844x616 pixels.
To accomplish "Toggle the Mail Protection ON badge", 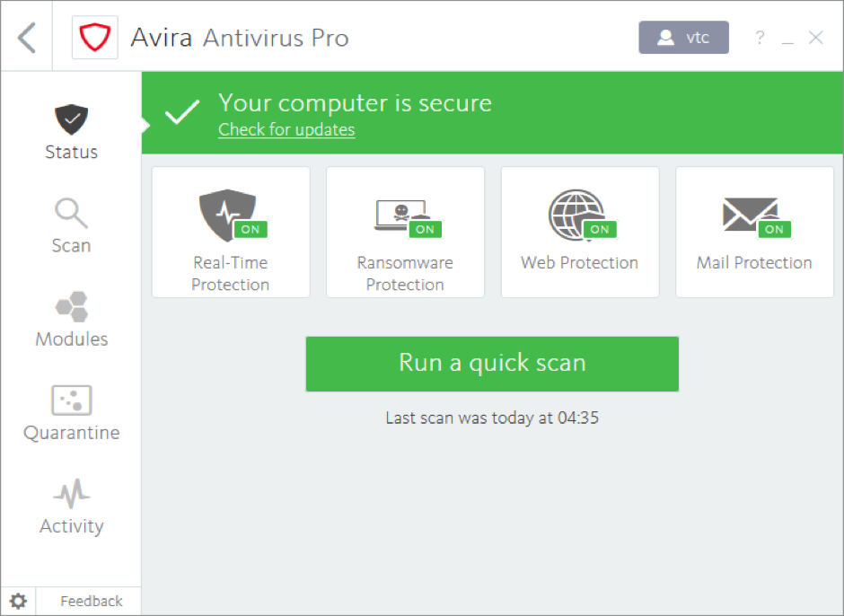I will tap(774, 229).
